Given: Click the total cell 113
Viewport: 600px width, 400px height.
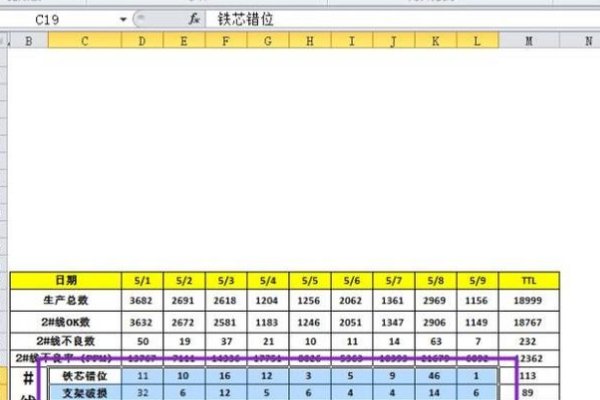Looking at the screenshot, I should pos(529,376).
